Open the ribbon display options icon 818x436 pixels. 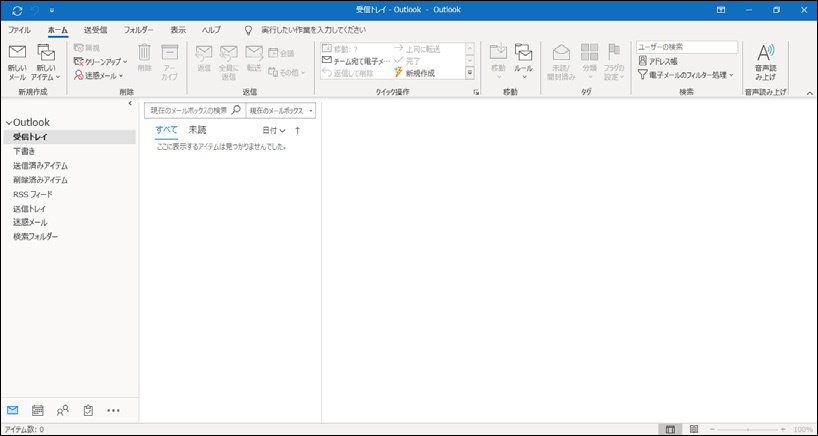click(720, 10)
